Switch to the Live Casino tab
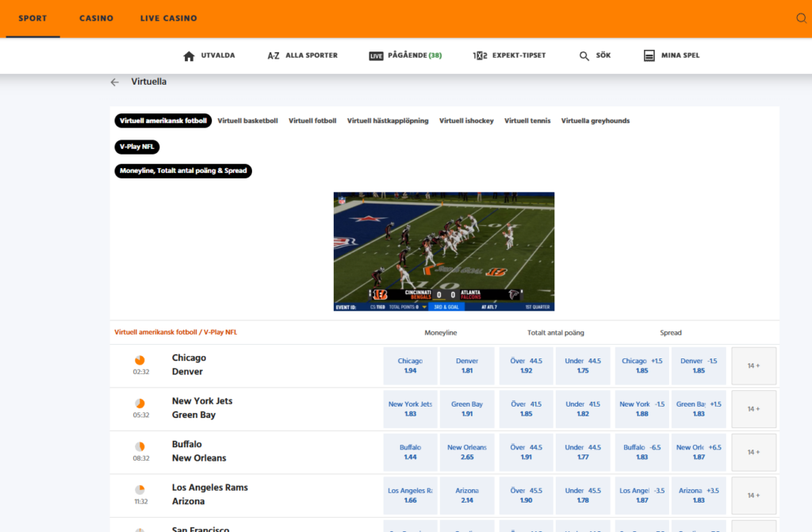Image resolution: width=812 pixels, height=532 pixels. tap(168, 18)
